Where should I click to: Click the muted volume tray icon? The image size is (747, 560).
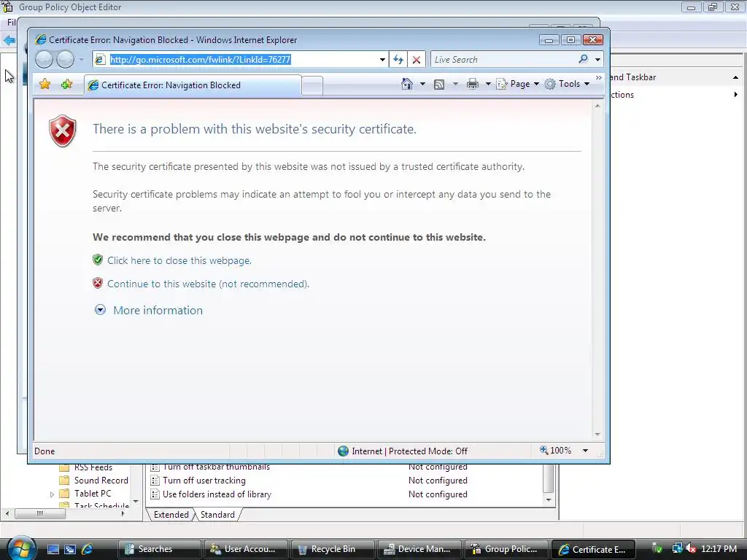coord(691,548)
